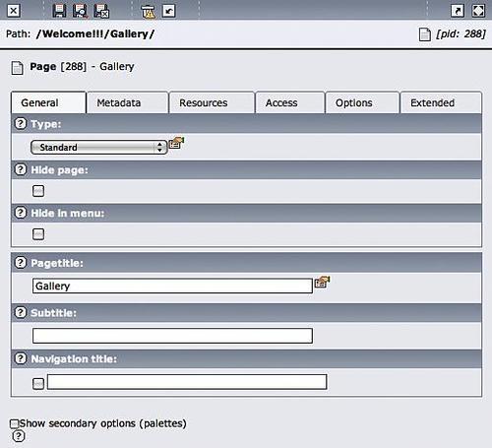Click the Undo last change icon
The height and width of the screenshot is (448, 492).
(x=169, y=11)
